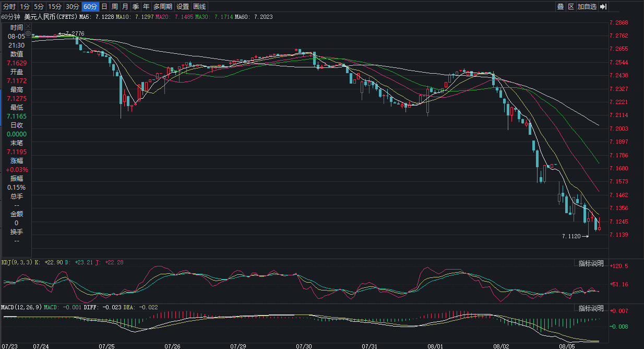Select the 5分 timeframe

point(39,7)
